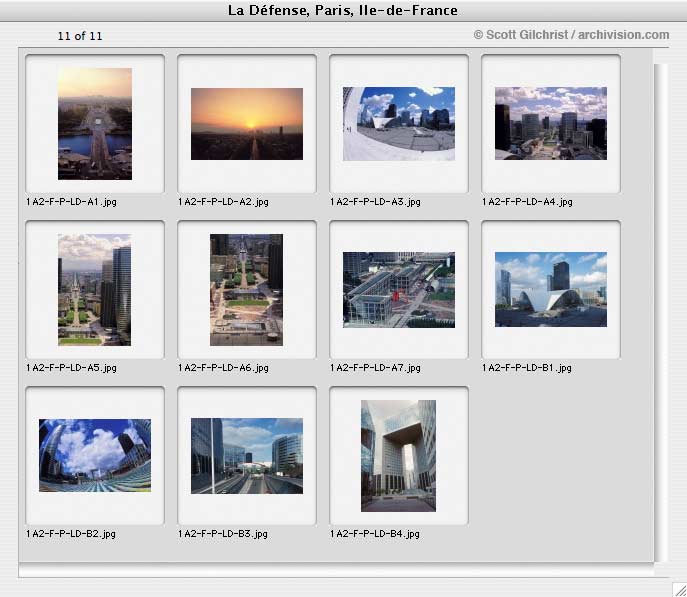Select roadway thumbnail 1A2-F-P-LD-B3

pyautogui.click(x=247, y=456)
